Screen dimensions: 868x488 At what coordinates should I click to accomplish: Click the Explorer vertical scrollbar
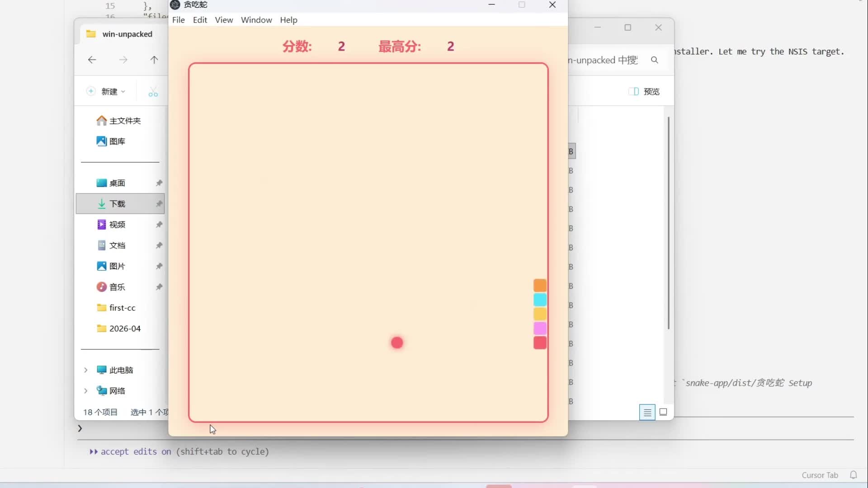[668, 223]
